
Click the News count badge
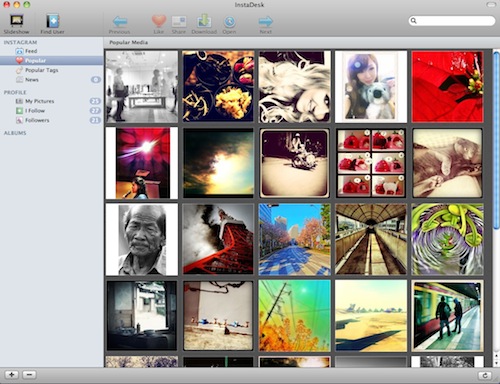point(96,80)
